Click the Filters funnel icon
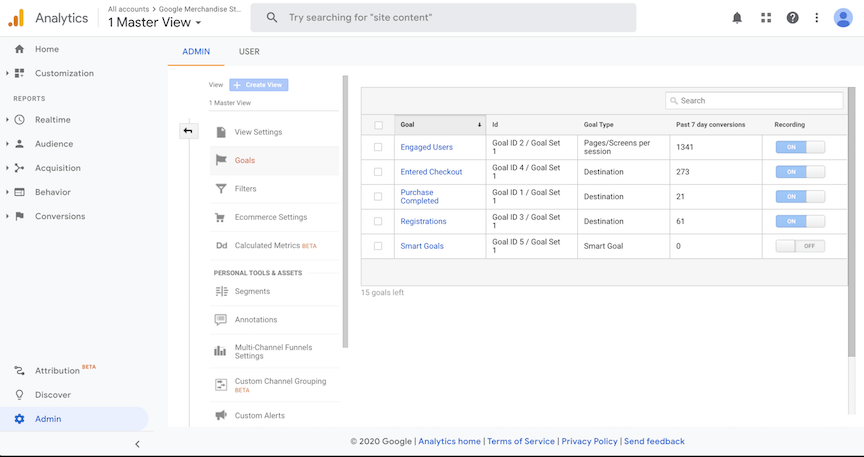Viewport: 864px width, 457px height. (221, 189)
